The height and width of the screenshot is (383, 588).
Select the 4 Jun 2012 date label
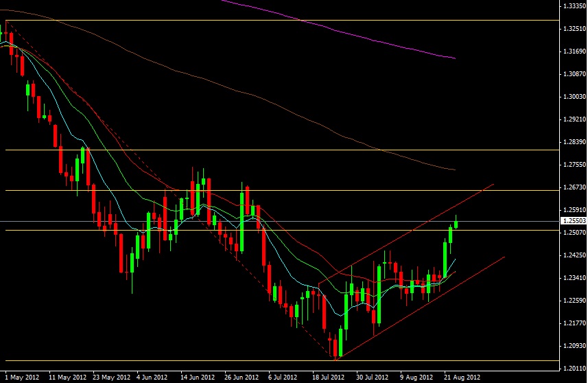152,377
